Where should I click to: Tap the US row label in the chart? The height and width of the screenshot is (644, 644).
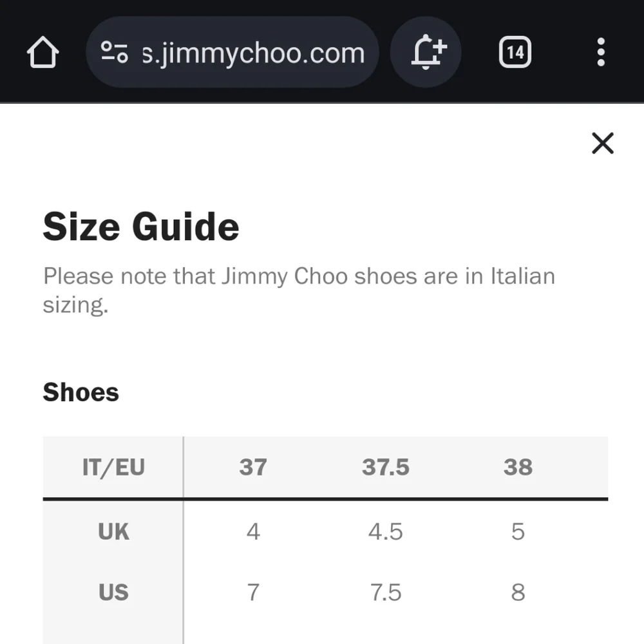(113, 591)
